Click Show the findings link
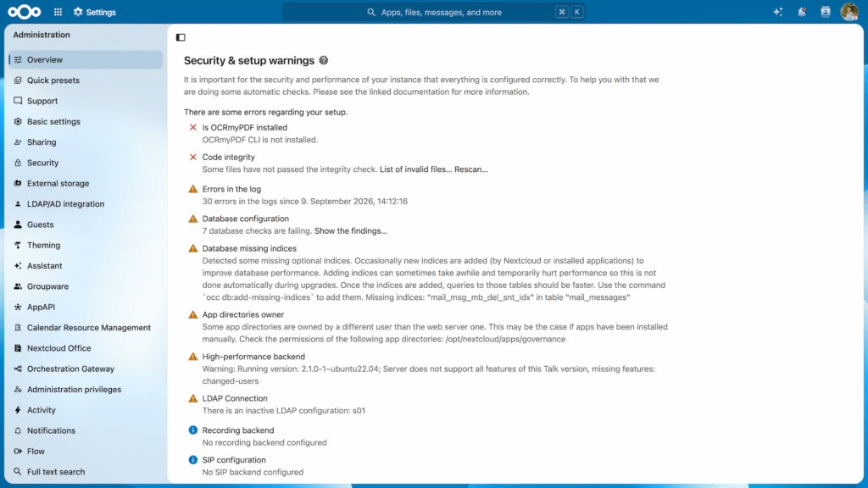868x488 pixels. coord(350,230)
